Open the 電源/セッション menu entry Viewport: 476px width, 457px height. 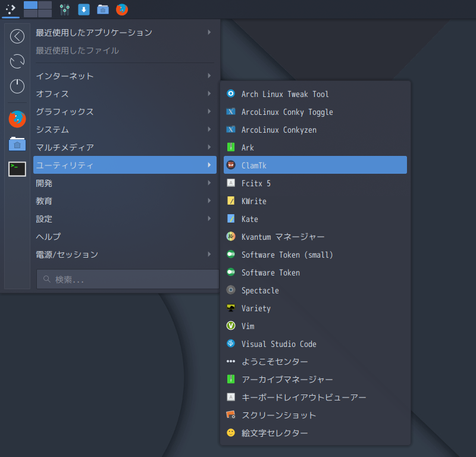click(125, 255)
